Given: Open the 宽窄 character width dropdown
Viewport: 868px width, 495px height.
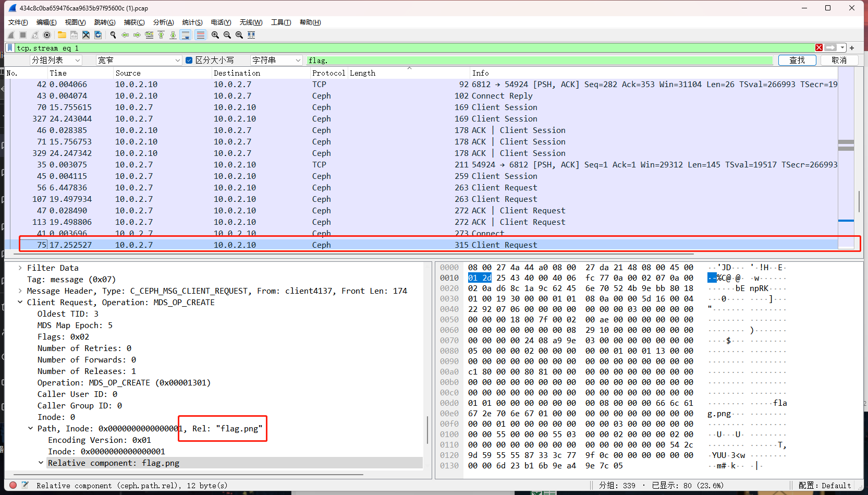Looking at the screenshot, I should click(139, 61).
